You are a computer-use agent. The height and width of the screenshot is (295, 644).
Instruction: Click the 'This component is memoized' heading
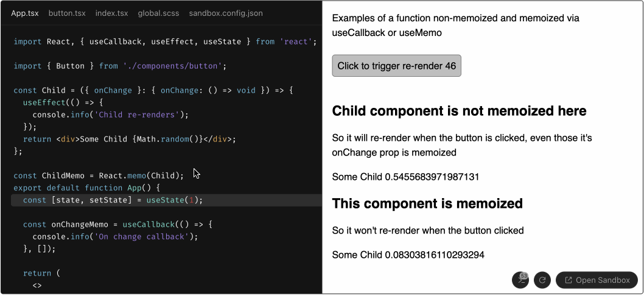(x=427, y=203)
